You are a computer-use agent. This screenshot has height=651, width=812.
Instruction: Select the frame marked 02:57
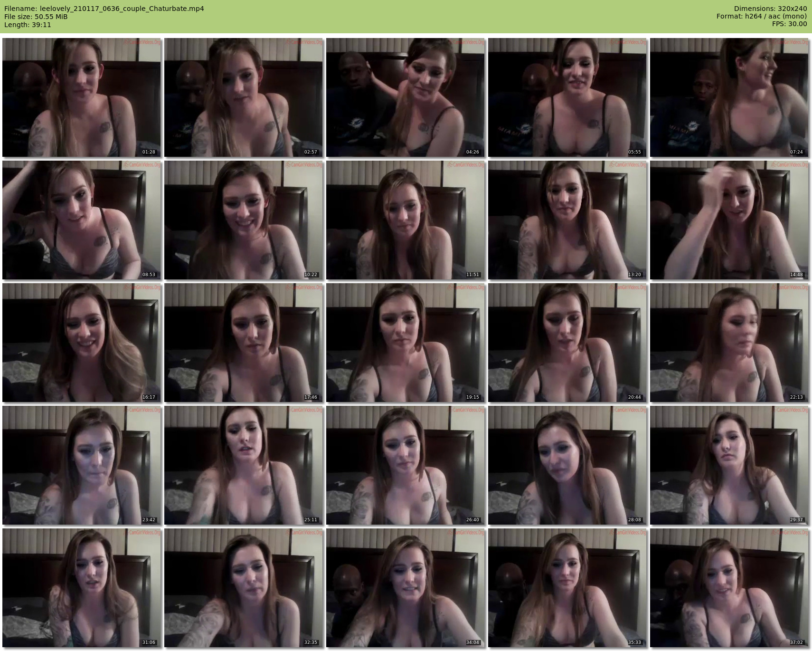[244, 97]
